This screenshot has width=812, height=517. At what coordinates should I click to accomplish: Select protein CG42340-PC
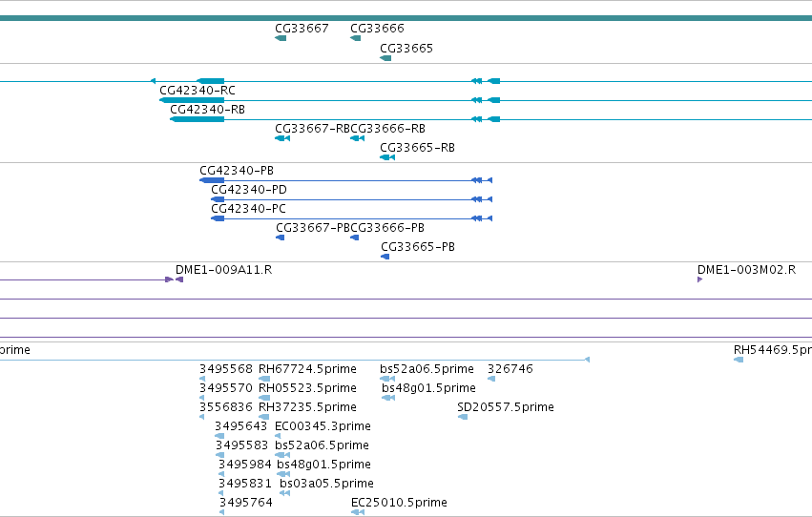(x=249, y=209)
